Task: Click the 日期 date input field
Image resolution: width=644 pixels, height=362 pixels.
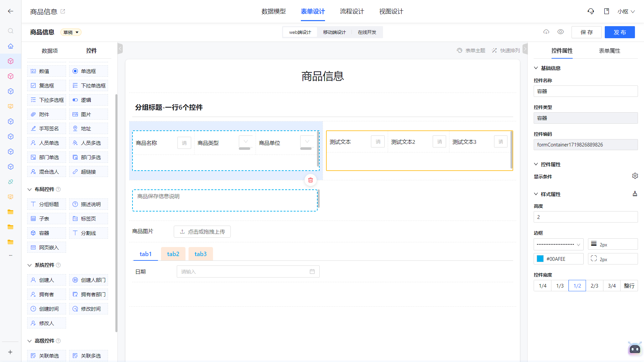Action: coord(248,271)
